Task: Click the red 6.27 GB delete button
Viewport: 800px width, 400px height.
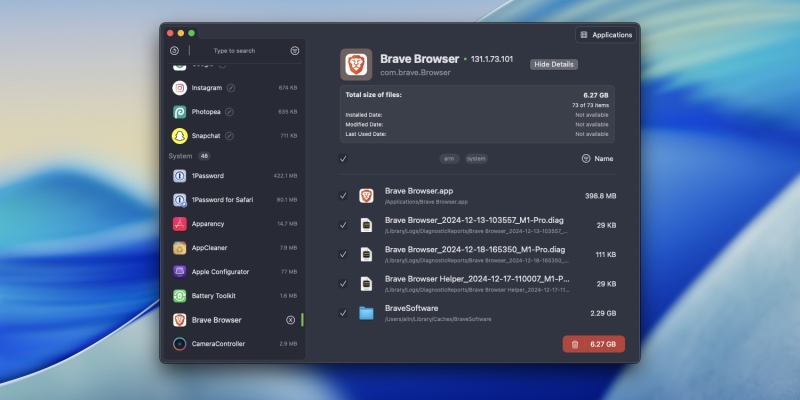Action: click(x=594, y=344)
